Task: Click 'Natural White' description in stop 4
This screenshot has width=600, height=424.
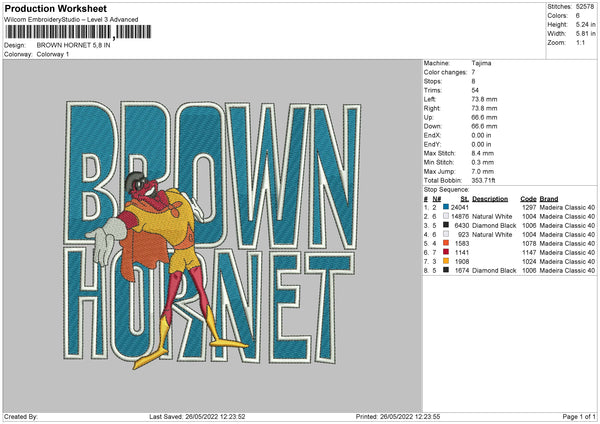Action: (492, 235)
